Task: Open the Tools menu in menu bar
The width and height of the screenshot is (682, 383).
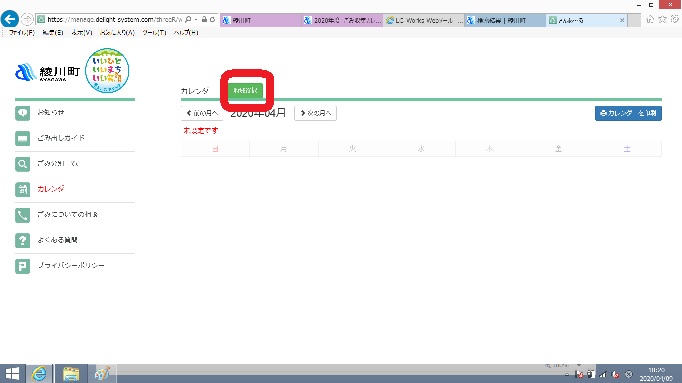Action: click(x=154, y=33)
